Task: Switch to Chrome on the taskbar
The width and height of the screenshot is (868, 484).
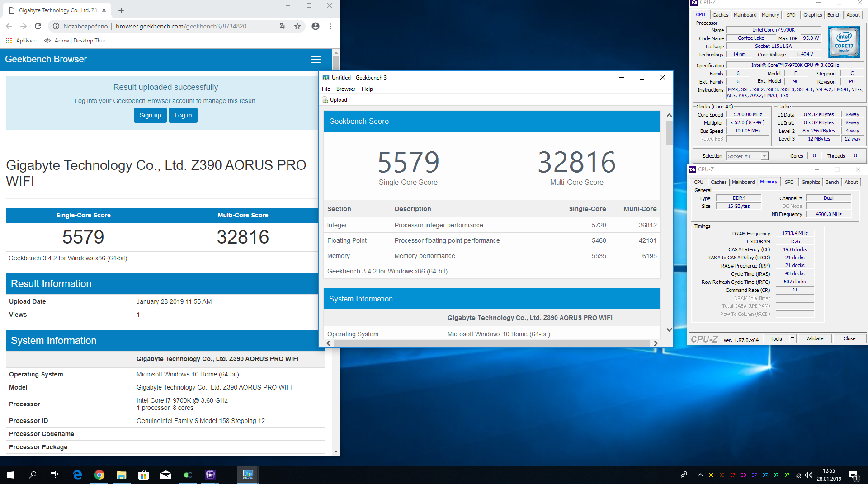Action: click(99, 475)
